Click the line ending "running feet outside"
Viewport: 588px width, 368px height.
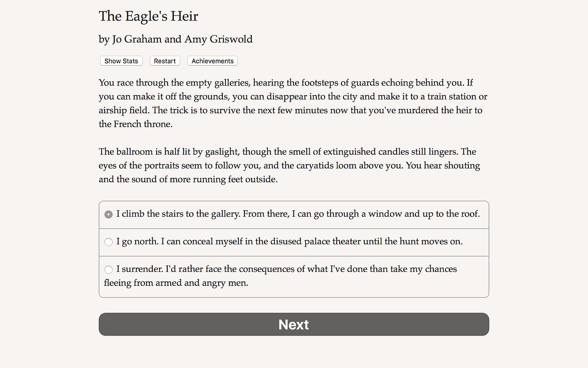point(188,179)
